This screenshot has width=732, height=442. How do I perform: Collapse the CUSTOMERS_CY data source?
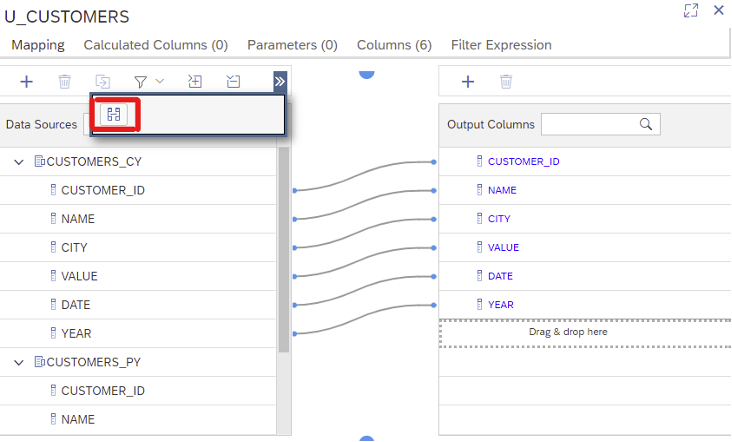pos(19,162)
